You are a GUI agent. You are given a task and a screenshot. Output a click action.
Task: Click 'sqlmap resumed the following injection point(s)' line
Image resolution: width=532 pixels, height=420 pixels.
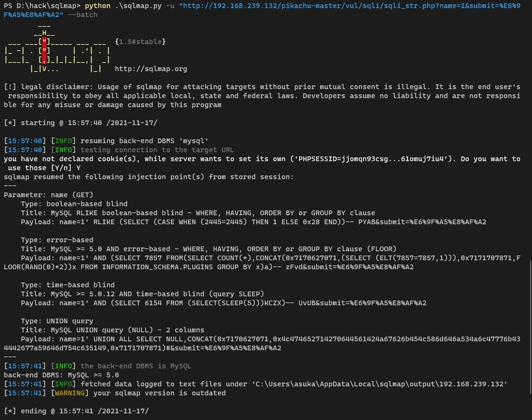[x=149, y=177]
